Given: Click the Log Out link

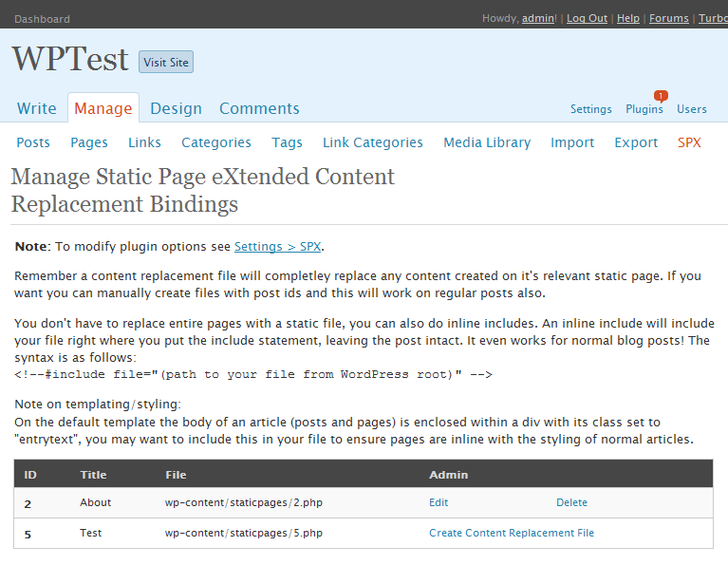Looking at the screenshot, I should coord(587,18).
